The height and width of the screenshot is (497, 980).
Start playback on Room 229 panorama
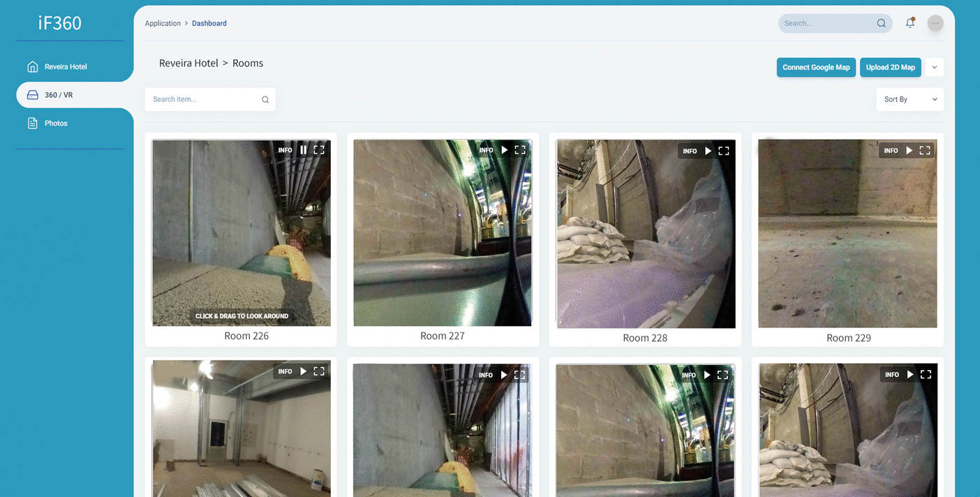pos(909,150)
